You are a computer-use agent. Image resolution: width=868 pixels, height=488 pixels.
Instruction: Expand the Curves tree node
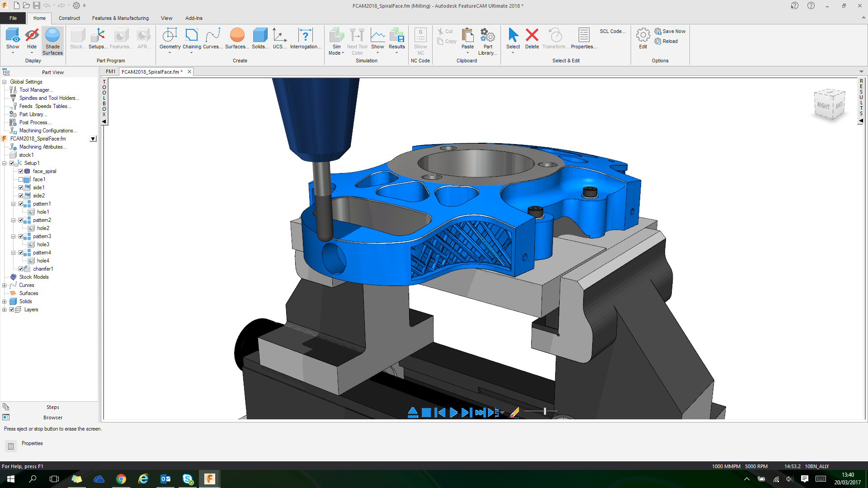tap(5, 285)
